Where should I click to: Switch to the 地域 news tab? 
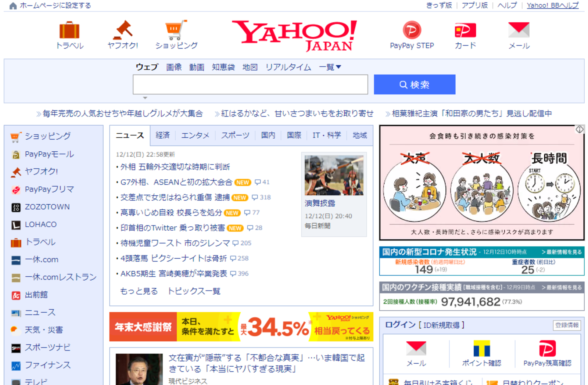(360, 135)
